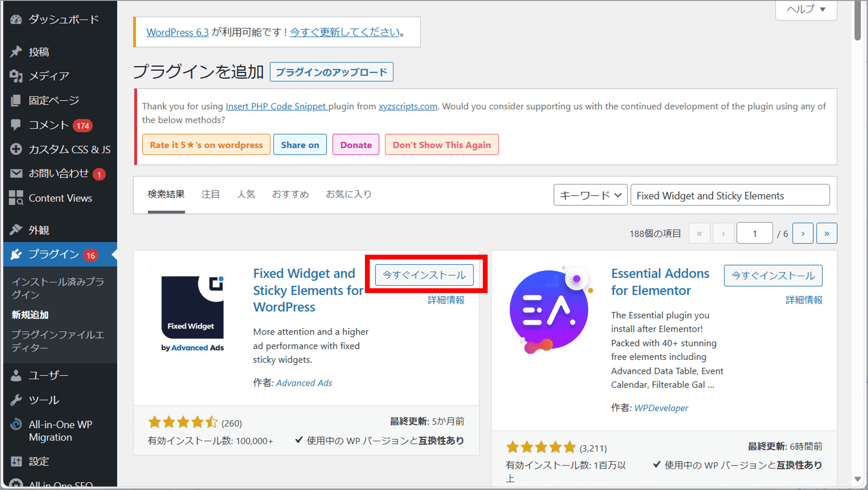Open 詳細情報 for Fixed Widget plugin
The height and width of the screenshot is (490, 868).
(446, 300)
